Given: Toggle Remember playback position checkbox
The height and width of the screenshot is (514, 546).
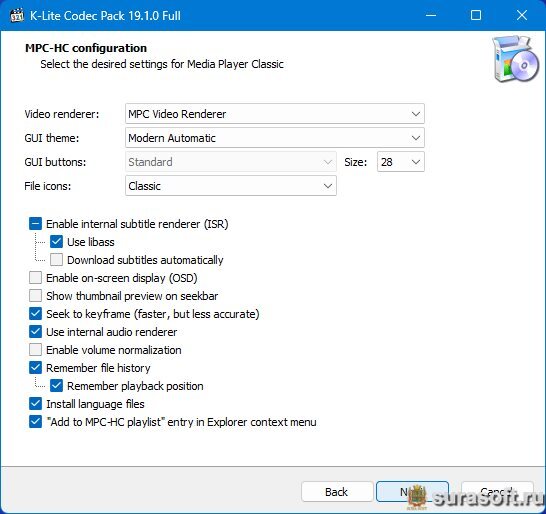Looking at the screenshot, I should (x=56, y=386).
